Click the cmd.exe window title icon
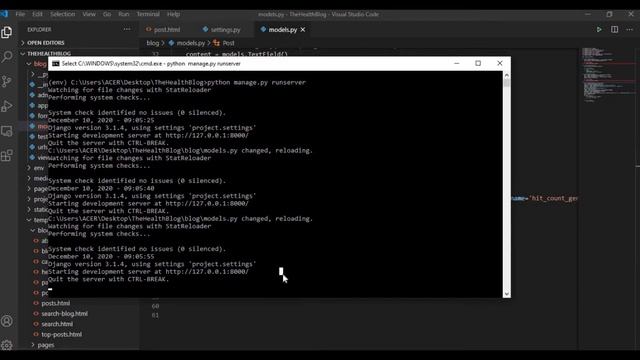 coord(56,64)
